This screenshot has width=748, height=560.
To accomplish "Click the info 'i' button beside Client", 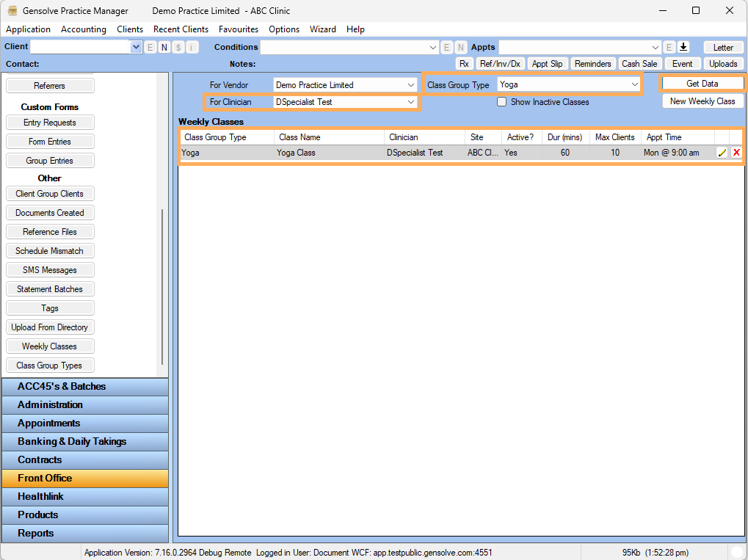I will point(192,47).
